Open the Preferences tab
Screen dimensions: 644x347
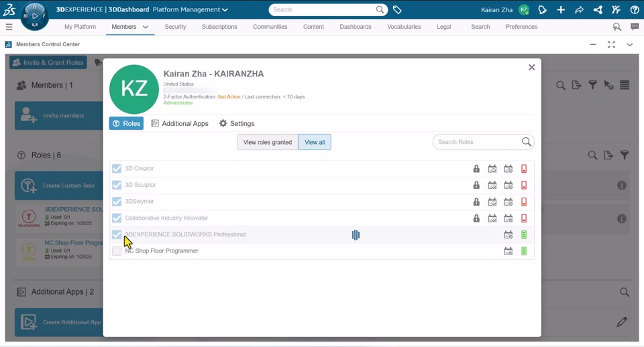click(521, 27)
